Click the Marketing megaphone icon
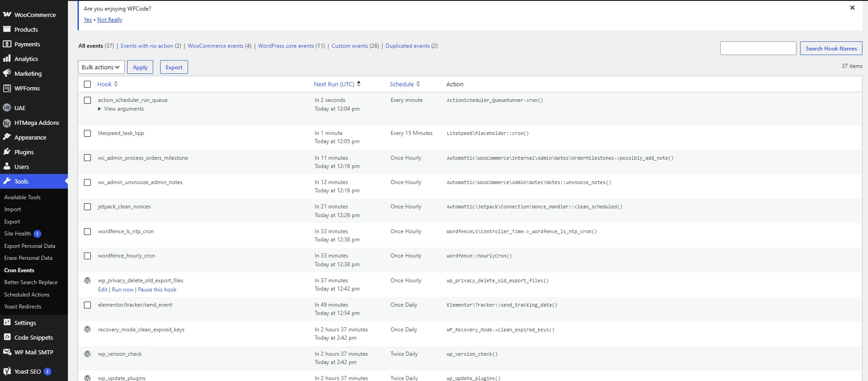 click(x=7, y=73)
